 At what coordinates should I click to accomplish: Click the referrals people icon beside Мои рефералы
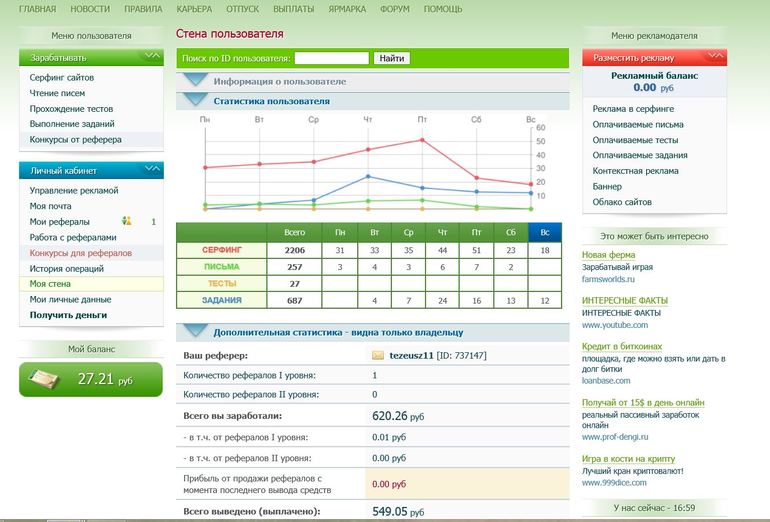click(127, 221)
